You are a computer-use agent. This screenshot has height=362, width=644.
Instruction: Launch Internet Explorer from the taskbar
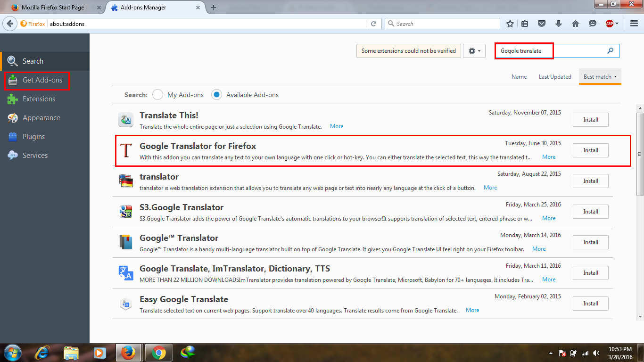(x=42, y=353)
